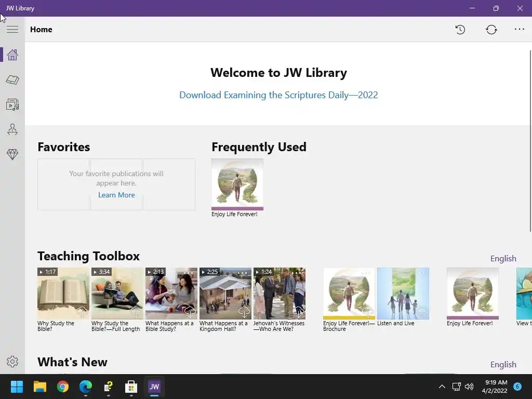Open the History clock icon
The width and height of the screenshot is (532, 399).
coord(460,30)
